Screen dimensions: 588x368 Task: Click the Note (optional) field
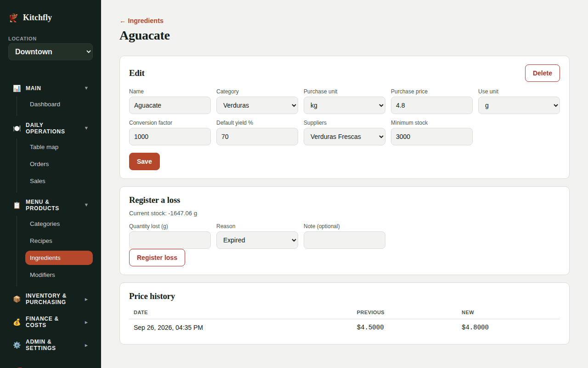(345, 240)
